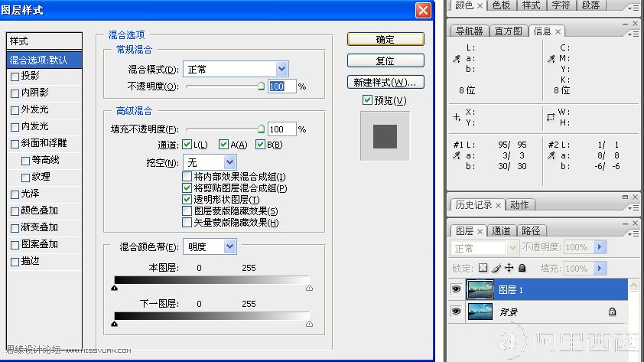The height and width of the screenshot is (362, 644).
Task: Click the lock position move icon
Action: pos(509,269)
